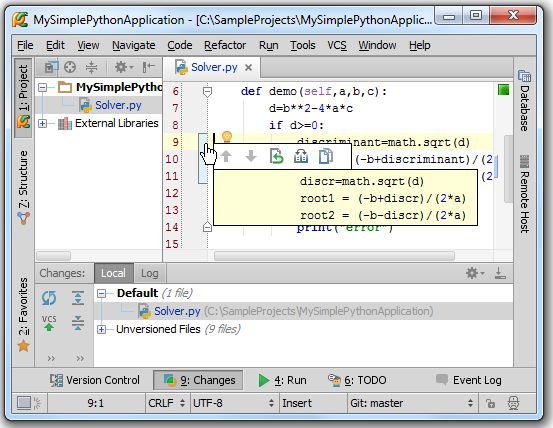Open the 4: Run tool window button
Viewport: 553px width, 428px height.
click(x=282, y=380)
